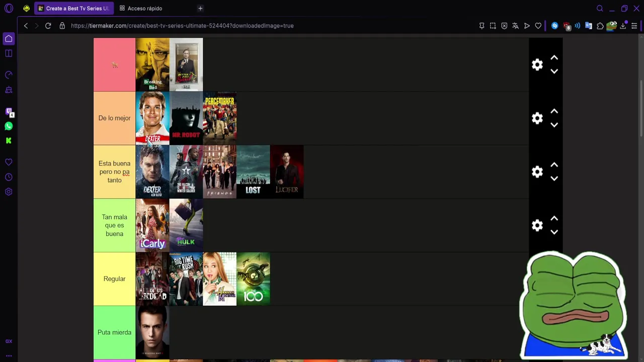Select the pinned yellow icon tab

(26, 8)
